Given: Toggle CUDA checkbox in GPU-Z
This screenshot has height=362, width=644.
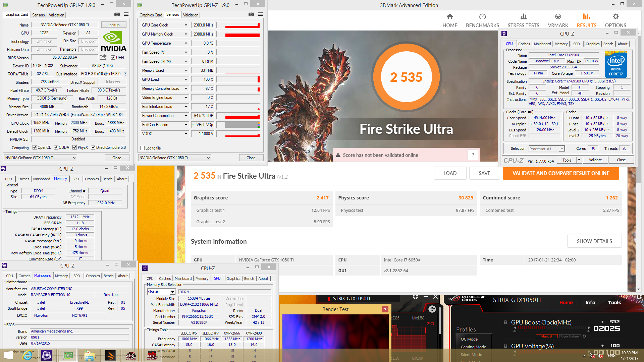Looking at the screenshot, I should 56,147.
